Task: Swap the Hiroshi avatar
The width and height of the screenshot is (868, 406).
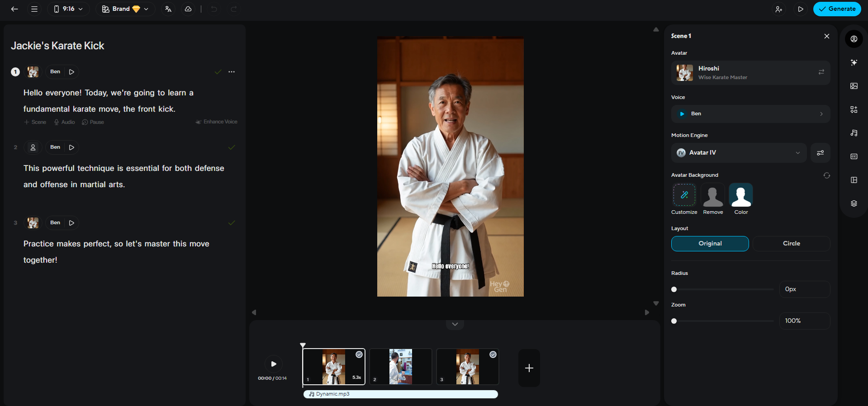Action: click(821, 72)
